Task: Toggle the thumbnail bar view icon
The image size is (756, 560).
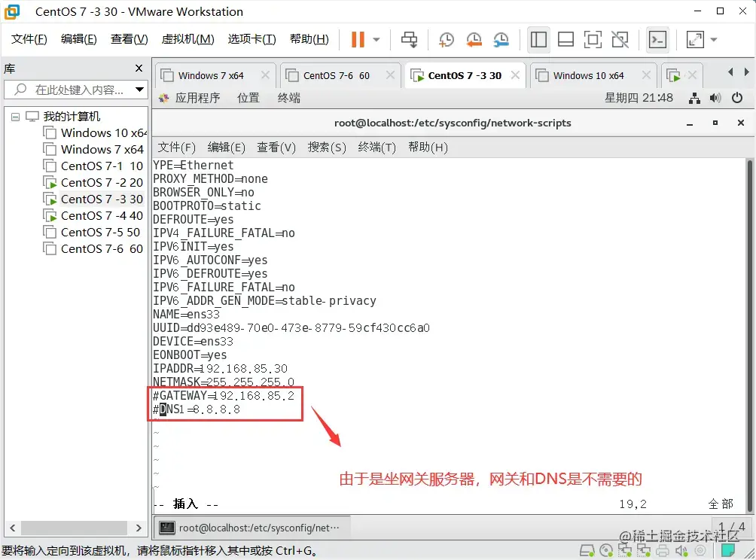Action: click(565, 40)
